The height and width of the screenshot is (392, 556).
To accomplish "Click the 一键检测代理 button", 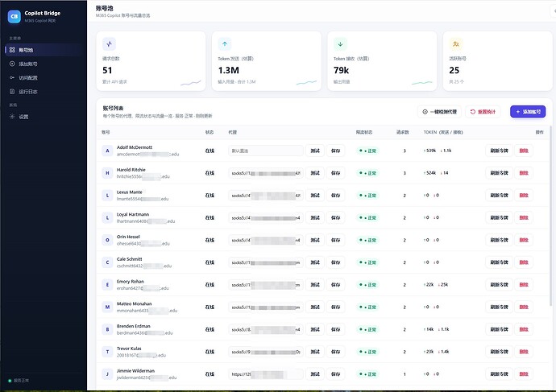I will coord(439,112).
